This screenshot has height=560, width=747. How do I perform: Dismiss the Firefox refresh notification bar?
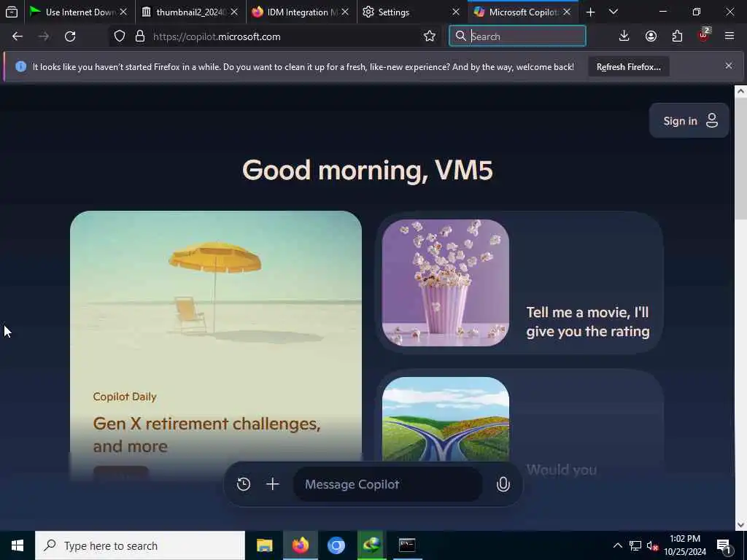(729, 66)
